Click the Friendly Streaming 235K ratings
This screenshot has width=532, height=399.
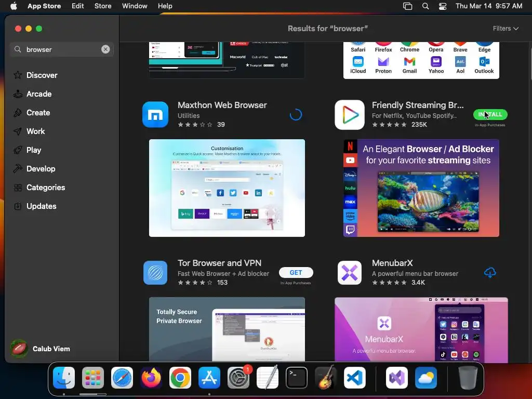(x=400, y=125)
